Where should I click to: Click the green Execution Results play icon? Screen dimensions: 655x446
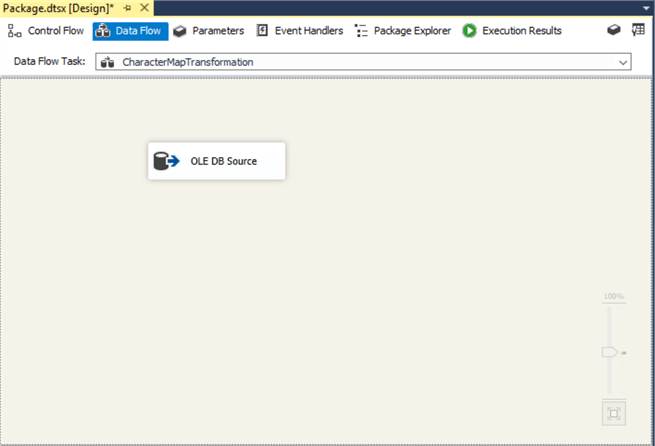[469, 31]
